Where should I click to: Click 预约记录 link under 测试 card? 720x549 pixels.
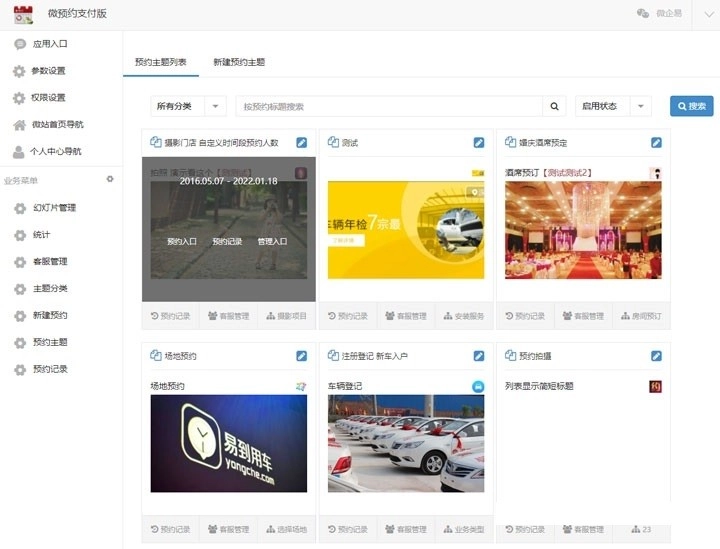tap(348, 316)
